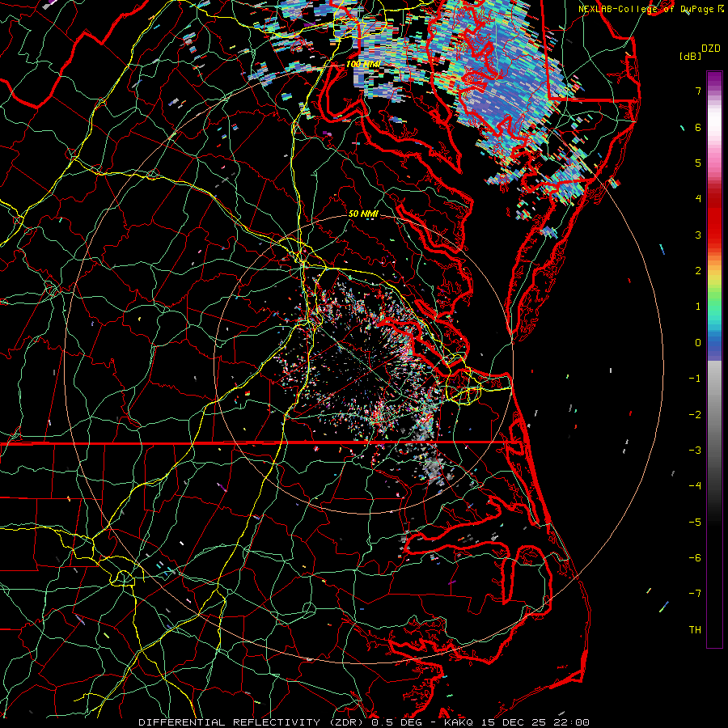Click the 100 NMI range ring label
The width and height of the screenshot is (728, 728).
(363, 64)
